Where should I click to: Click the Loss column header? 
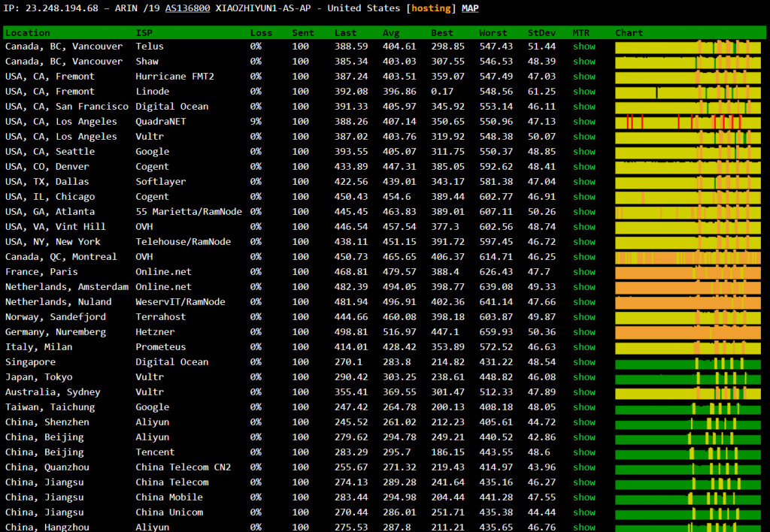[261, 33]
